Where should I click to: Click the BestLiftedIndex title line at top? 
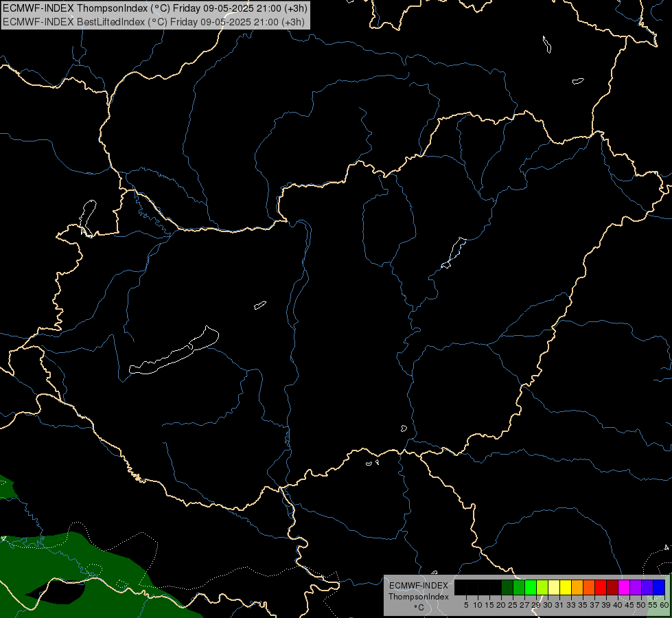[154, 22]
